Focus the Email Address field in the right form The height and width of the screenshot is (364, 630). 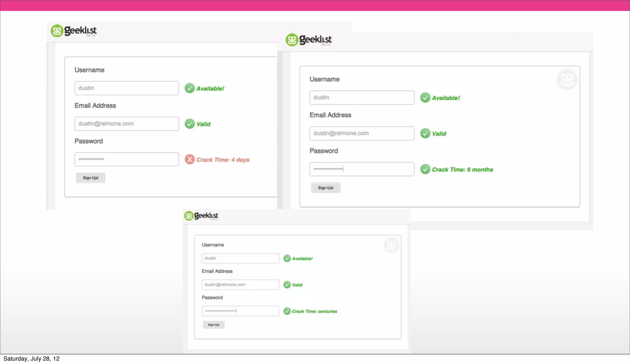pyautogui.click(x=362, y=133)
